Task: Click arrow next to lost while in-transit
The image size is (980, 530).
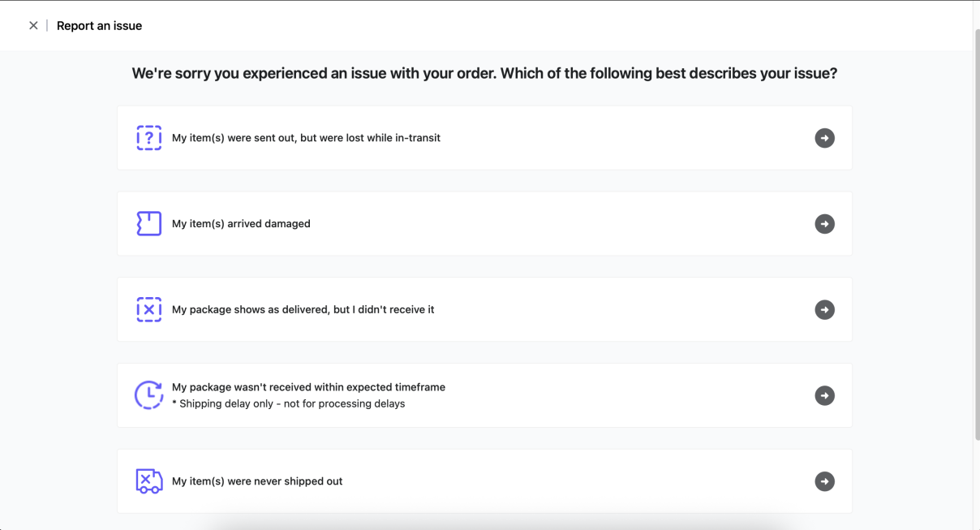Action: 824,138
